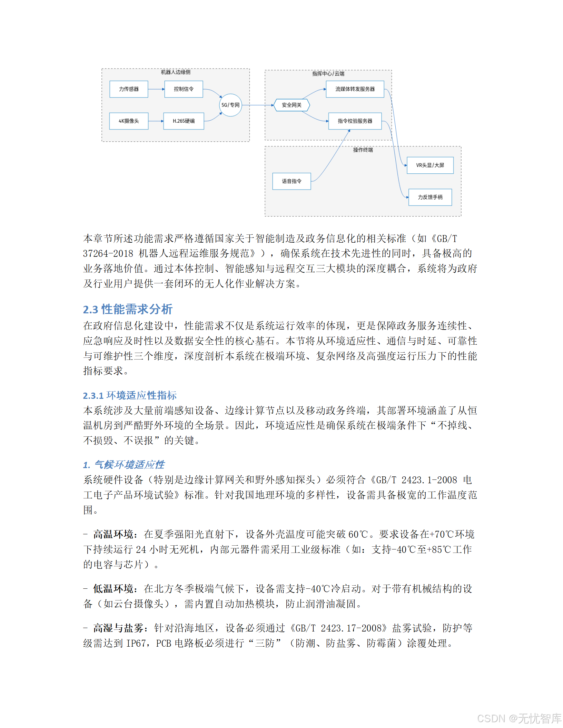Click the heading 2.3 性能需求分析
Screen dimensions: 563x728
click(x=128, y=309)
